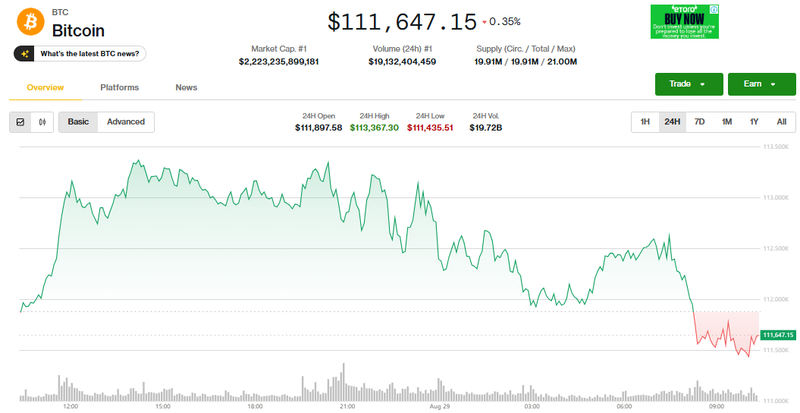Viewport: 800px width, 413px height.
Task: Click the eToro Buy Now ad
Action: click(684, 21)
